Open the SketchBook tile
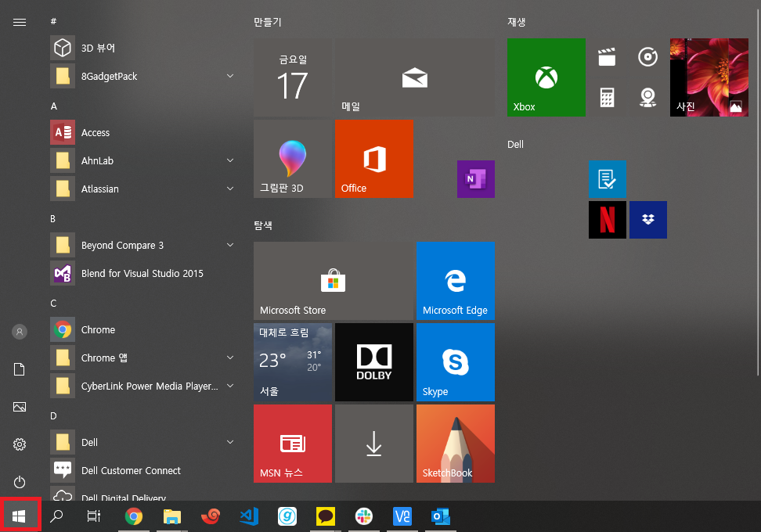The image size is (761, 532). pos(455,444)
